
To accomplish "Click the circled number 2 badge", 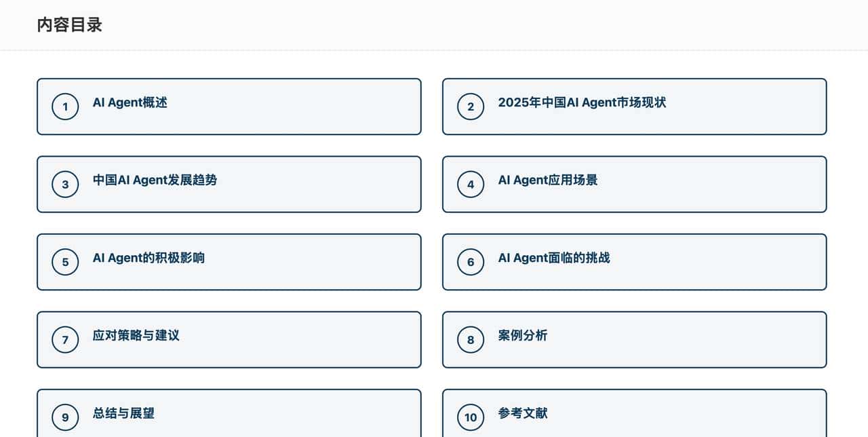I will click(x=470, y=107).
